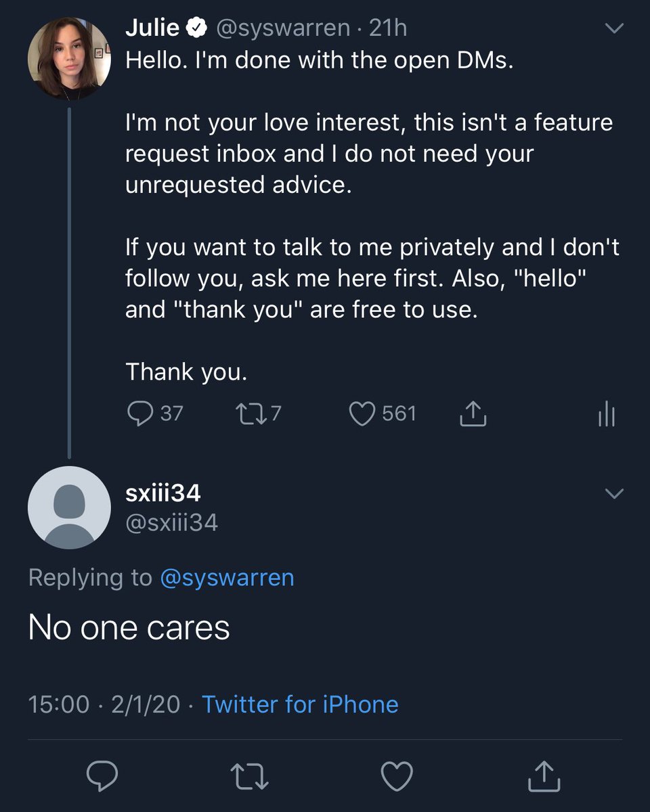Open @syswarren mention link in reply
Screen dimensions: 650x812
coord(227,578)
